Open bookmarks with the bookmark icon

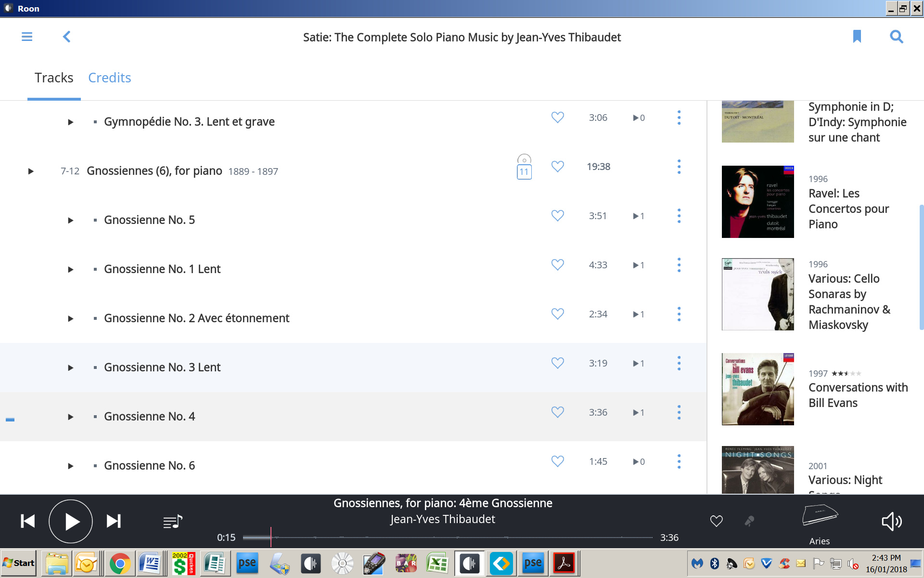[x=857, y=37]
